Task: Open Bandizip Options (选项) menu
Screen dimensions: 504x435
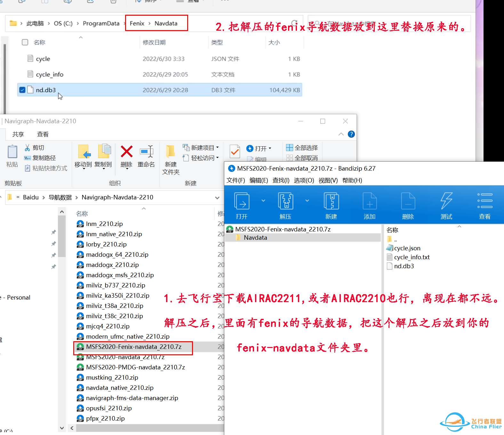Action: pos(304,180)
